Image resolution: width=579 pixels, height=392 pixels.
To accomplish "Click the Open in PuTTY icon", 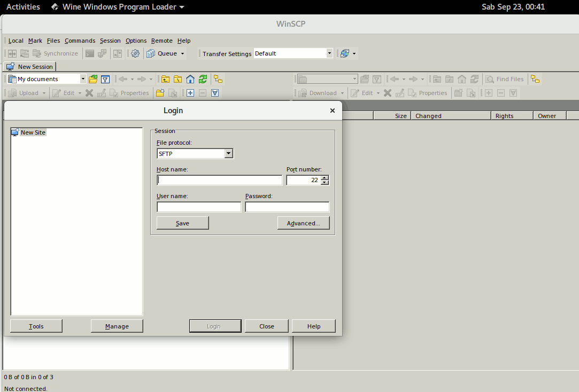I will (102, 53).
